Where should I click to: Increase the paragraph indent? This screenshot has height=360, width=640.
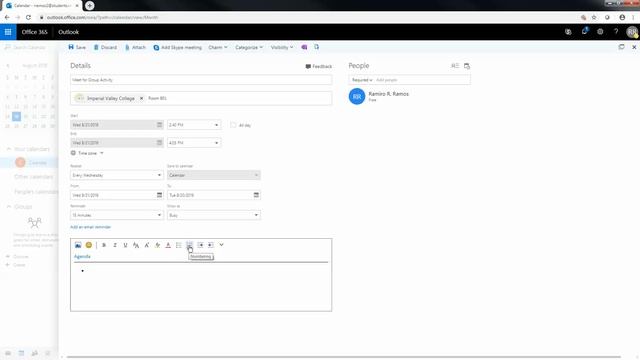pyautogui.click(x=211, y=245)
